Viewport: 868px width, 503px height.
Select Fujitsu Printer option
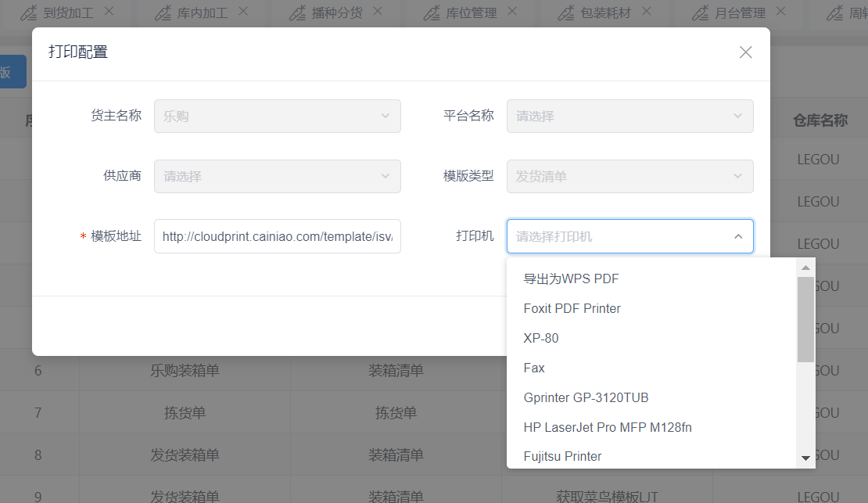(651, 456)
